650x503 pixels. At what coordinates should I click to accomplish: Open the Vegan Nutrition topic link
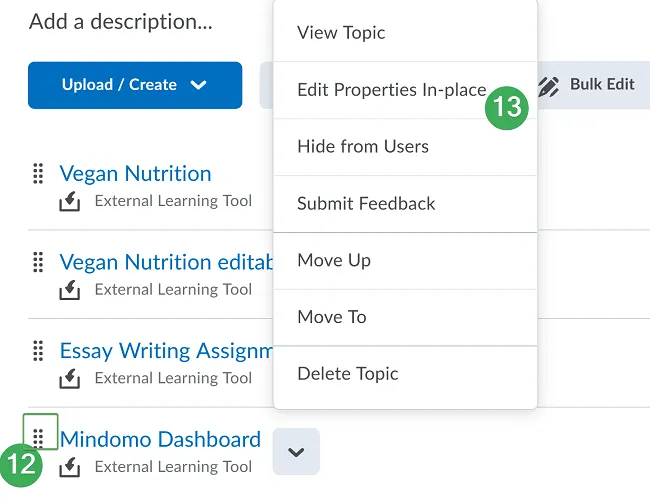tap(135, 174)
